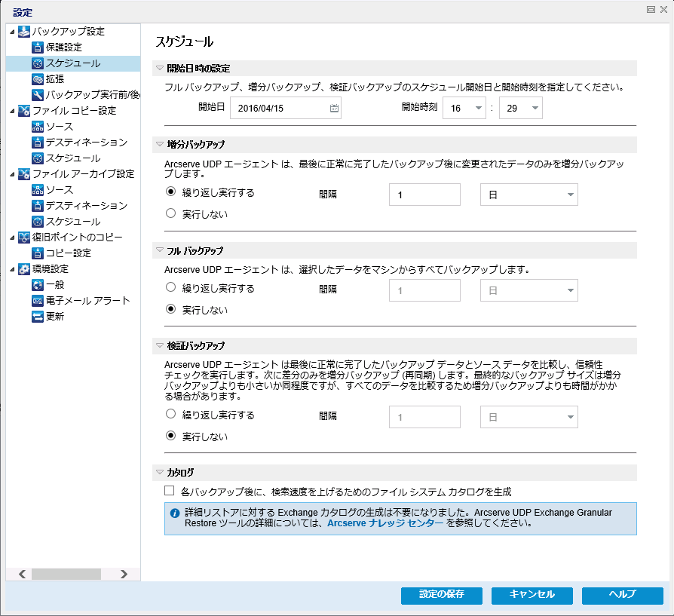Click the sidebar horizontal scrollbar right arrow

[x=123, y=574]
